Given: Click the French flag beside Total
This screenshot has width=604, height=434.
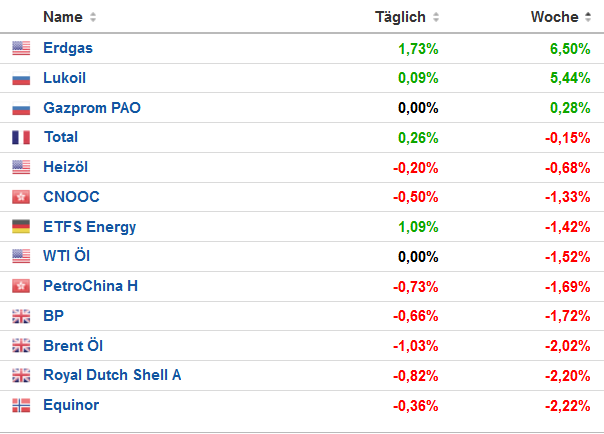Looking at the screenshot, I should 21,138.
